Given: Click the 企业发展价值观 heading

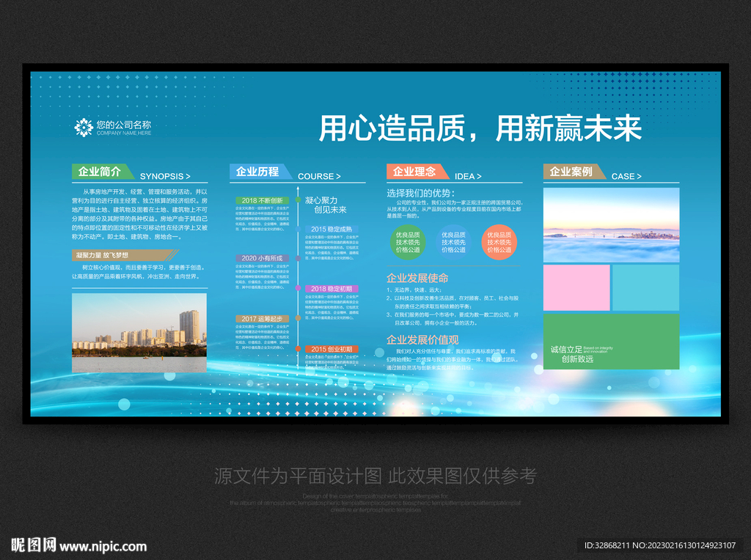Looking at the screenshot, I should 422,340.
